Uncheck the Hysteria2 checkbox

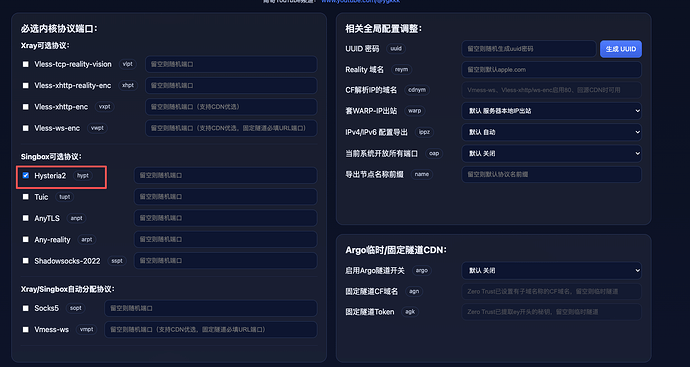(x=26, y=176)
